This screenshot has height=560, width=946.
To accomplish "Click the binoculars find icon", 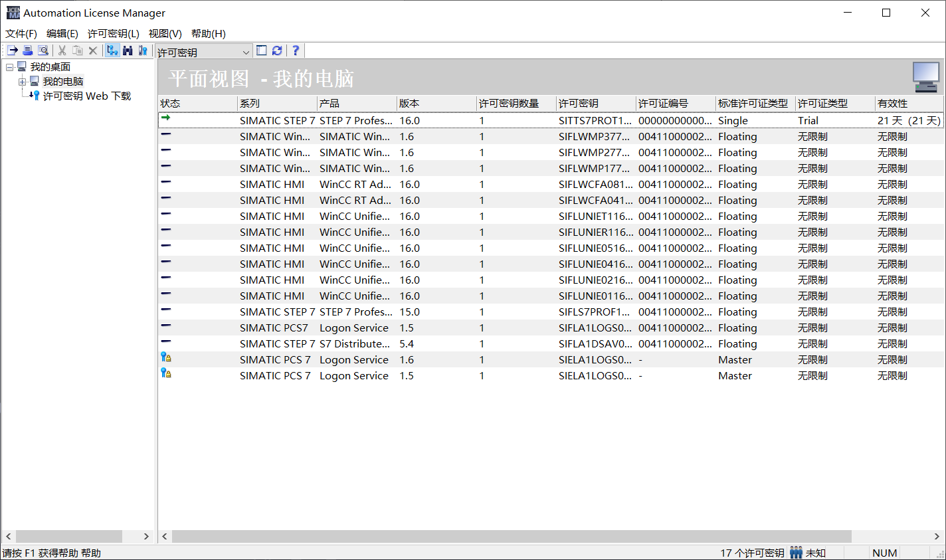I will point(128,50).
